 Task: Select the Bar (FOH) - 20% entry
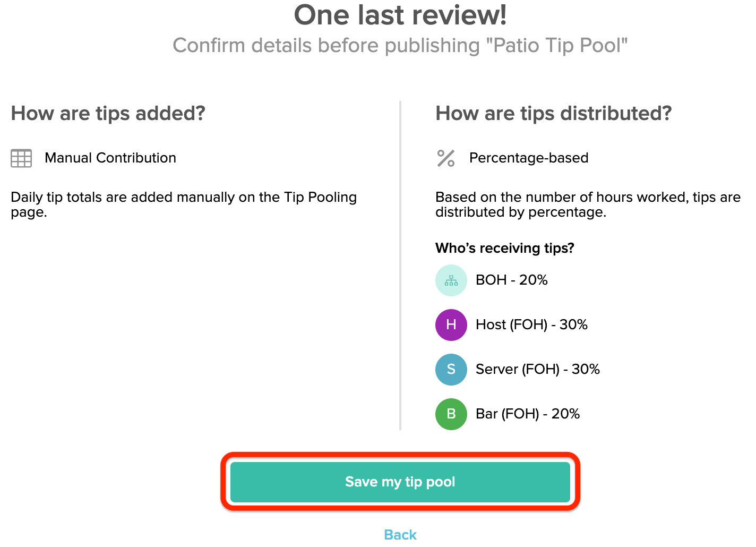tap(528, 414)
